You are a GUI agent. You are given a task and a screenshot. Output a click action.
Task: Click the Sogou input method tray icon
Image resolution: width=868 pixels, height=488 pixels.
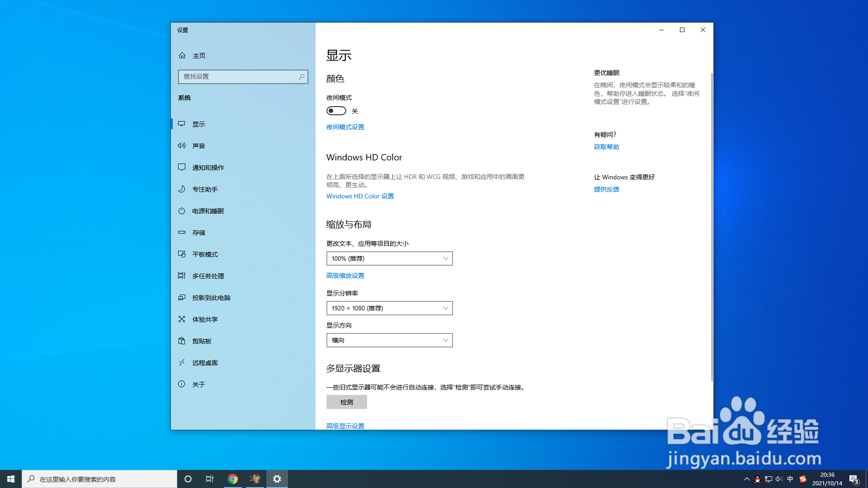coord(803,479)
